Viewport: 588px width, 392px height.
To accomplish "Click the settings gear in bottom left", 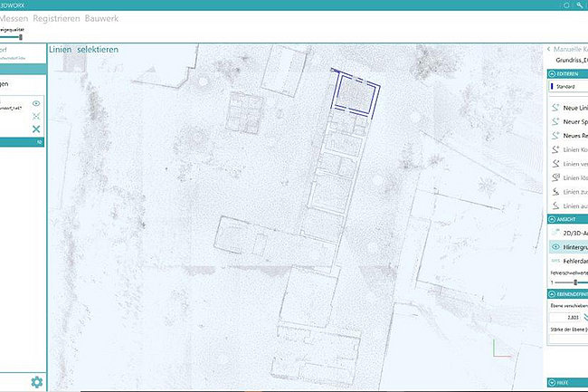I will (37, 382).
